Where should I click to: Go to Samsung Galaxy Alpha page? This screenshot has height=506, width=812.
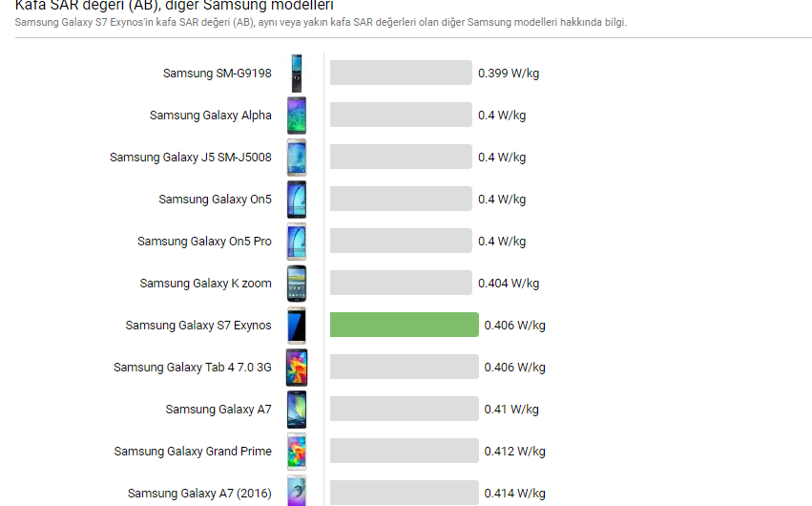click(210, 116)
